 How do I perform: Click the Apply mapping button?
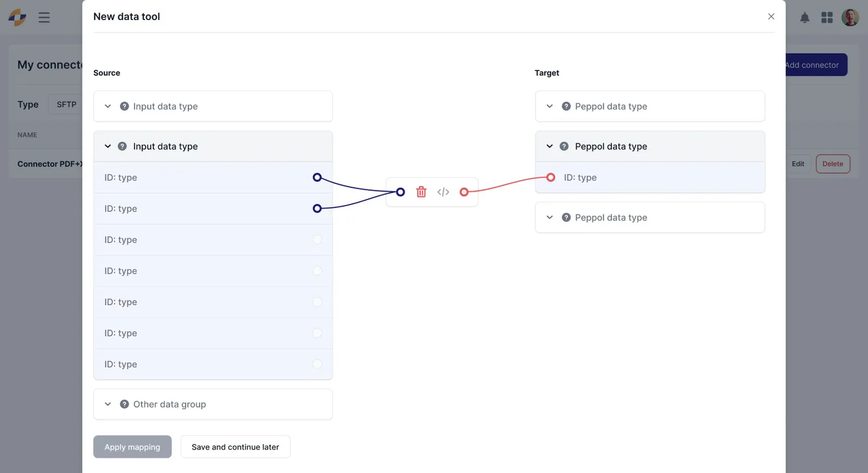coord(132,447)
